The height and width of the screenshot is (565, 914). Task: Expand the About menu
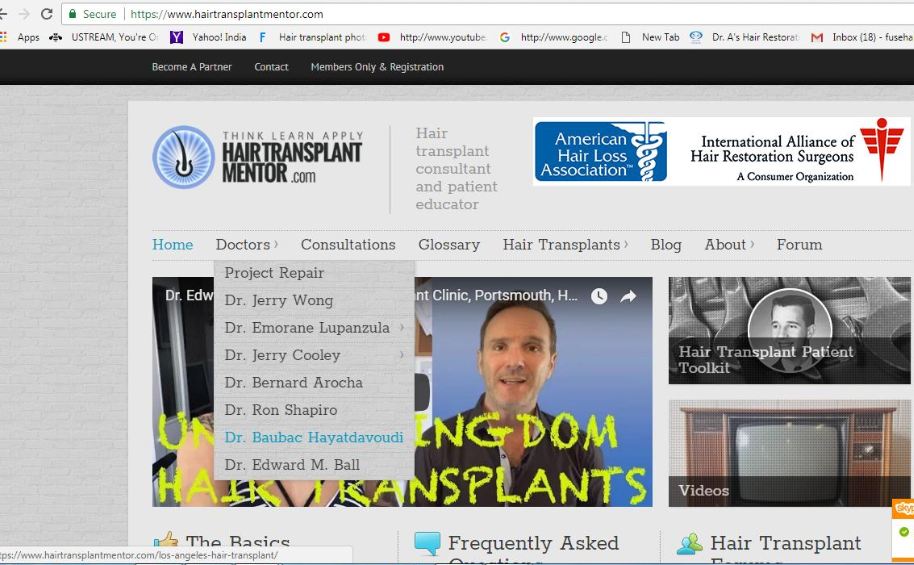(x=729, y=245)
